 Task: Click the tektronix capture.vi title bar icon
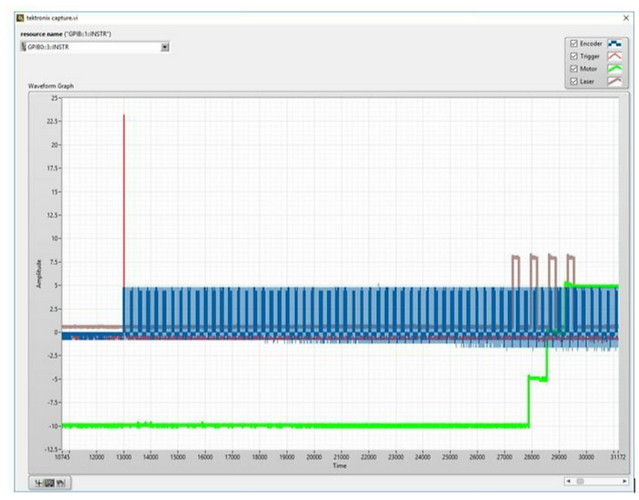coord(20,18)
